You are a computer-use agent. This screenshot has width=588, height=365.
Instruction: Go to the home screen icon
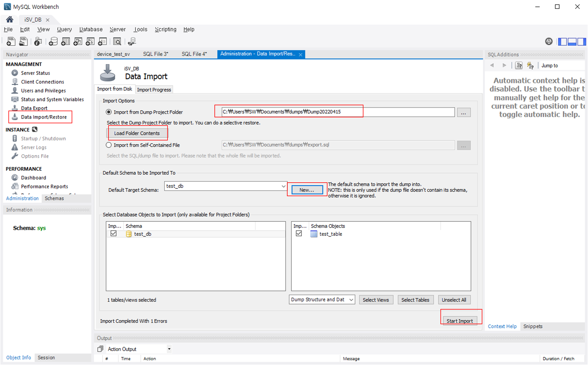[x=10, y=19]
